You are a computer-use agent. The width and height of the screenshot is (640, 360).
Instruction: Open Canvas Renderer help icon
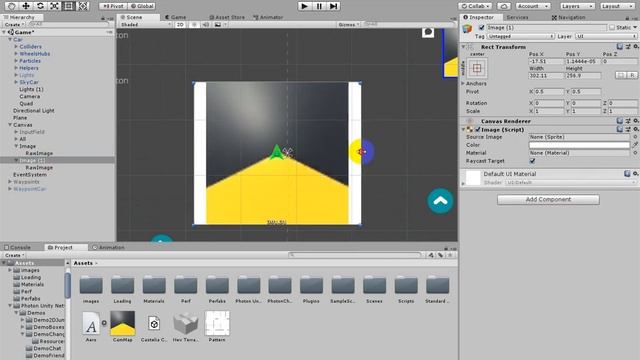620,121
